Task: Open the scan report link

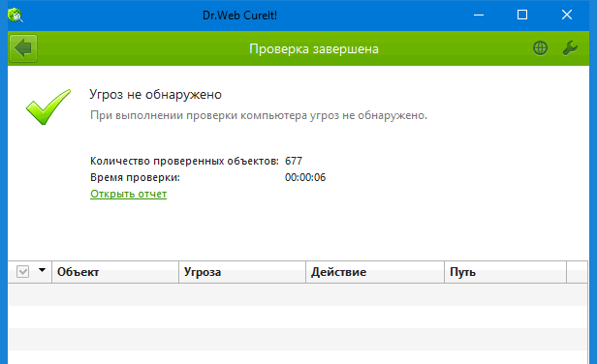Action: point(128,194)
